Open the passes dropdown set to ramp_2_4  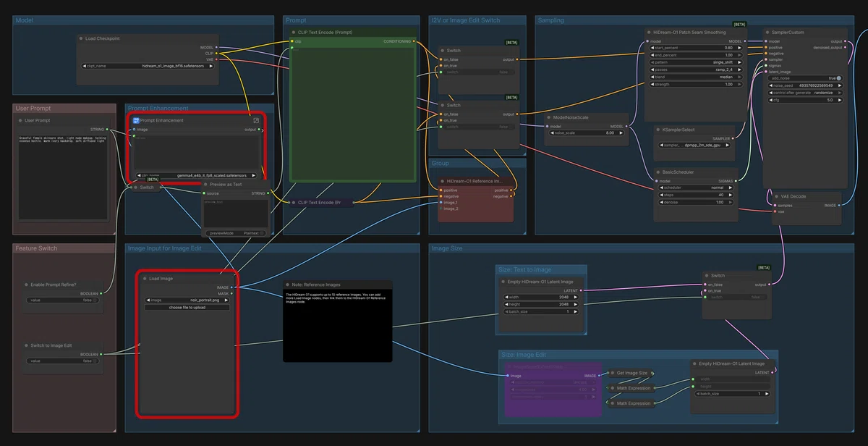coord(695,70)
